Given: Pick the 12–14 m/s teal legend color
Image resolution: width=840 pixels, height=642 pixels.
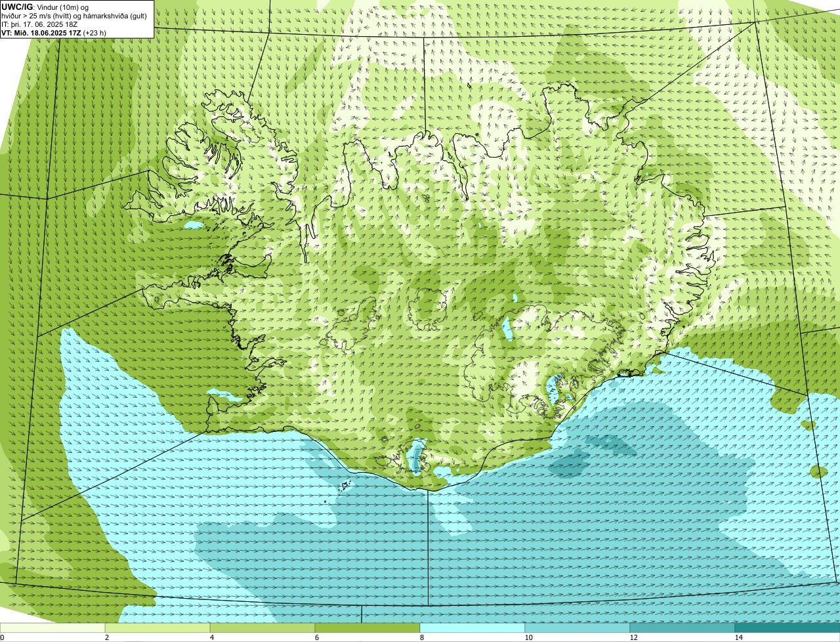Looking at the screenshot, I should pyautogui.click(x=682, y=628).
